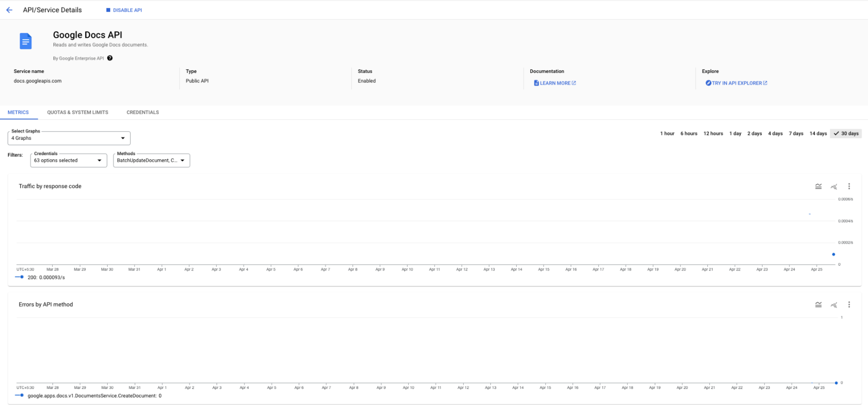The height and width of the screenshot is (405, 868).
Task: Click the explore data icon on Errors chart
Action: (834, 305)
